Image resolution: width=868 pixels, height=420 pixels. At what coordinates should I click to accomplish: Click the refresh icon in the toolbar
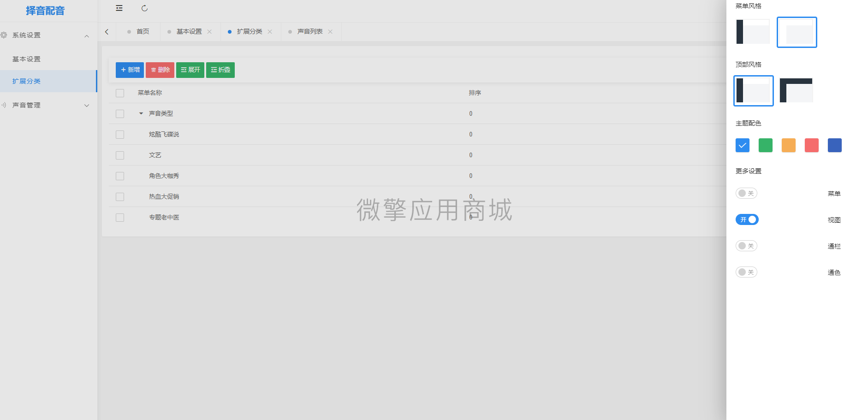point(145,8)
